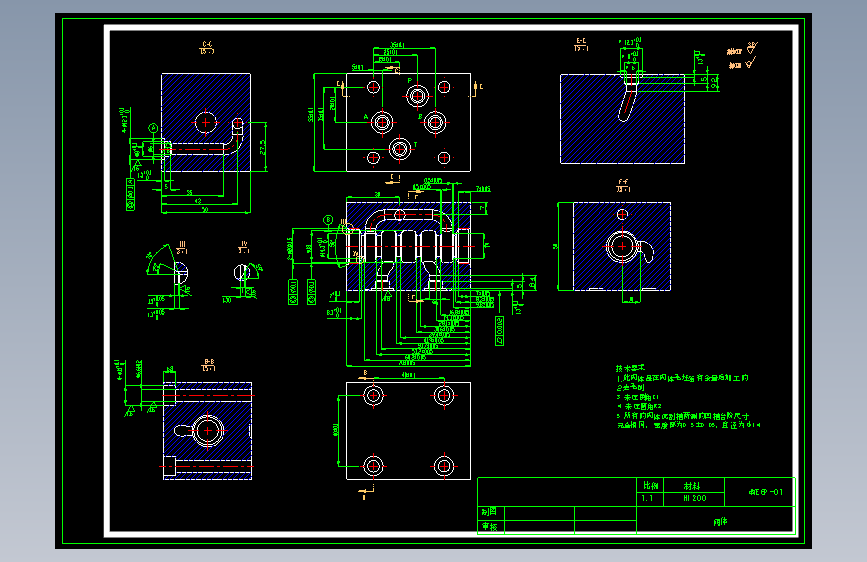This screenshot has width=867, height=562.
Task: Click port A hole in top view
Action: [x=382, y=122]
